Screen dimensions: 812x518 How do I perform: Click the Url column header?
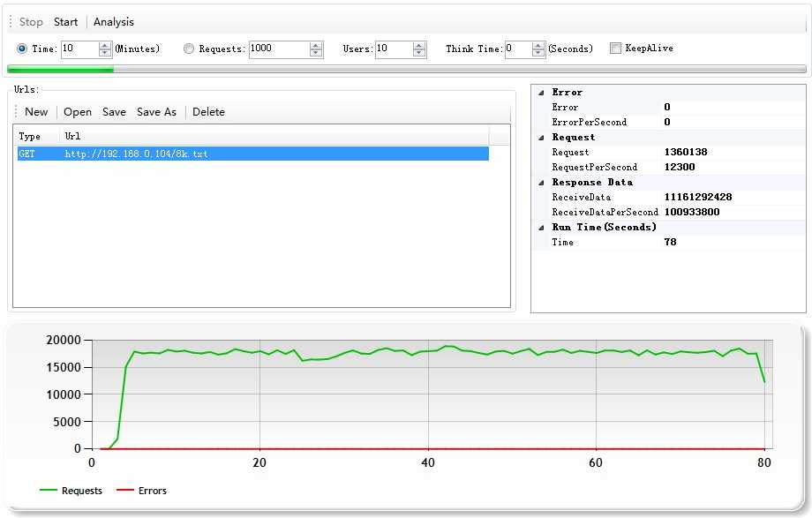(274, 136)
